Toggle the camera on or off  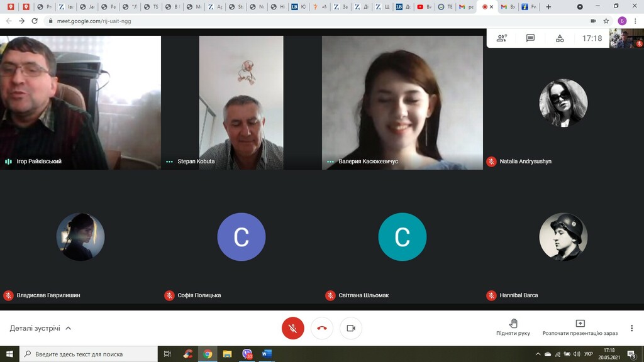pos(351,328)
